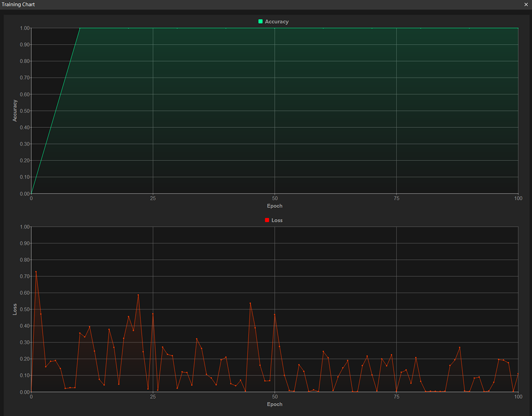
Task: Click the vertical Accuracy axis title
Action: (x=14, y=111)
